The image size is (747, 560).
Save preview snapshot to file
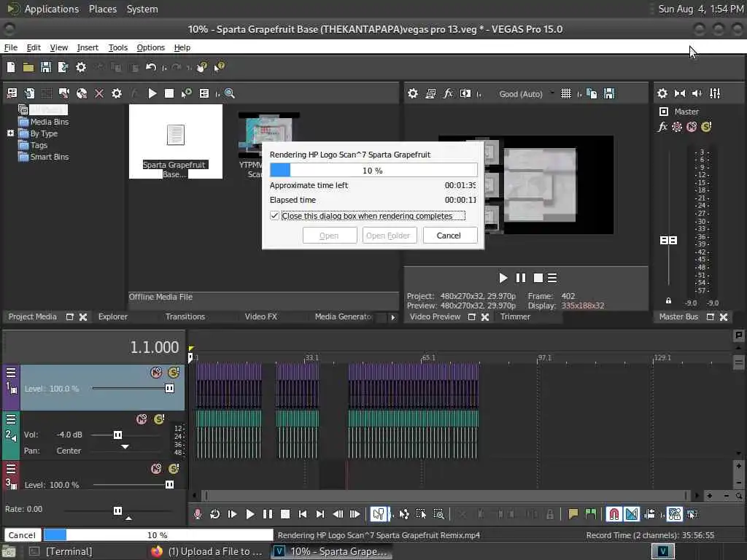(609, 93)
